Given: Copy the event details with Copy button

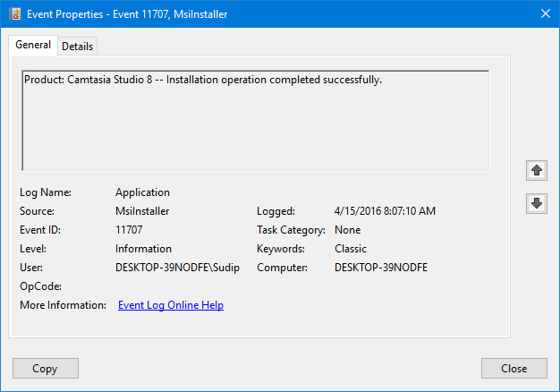Looking at the screenshot, I should (x=46, y=368).
